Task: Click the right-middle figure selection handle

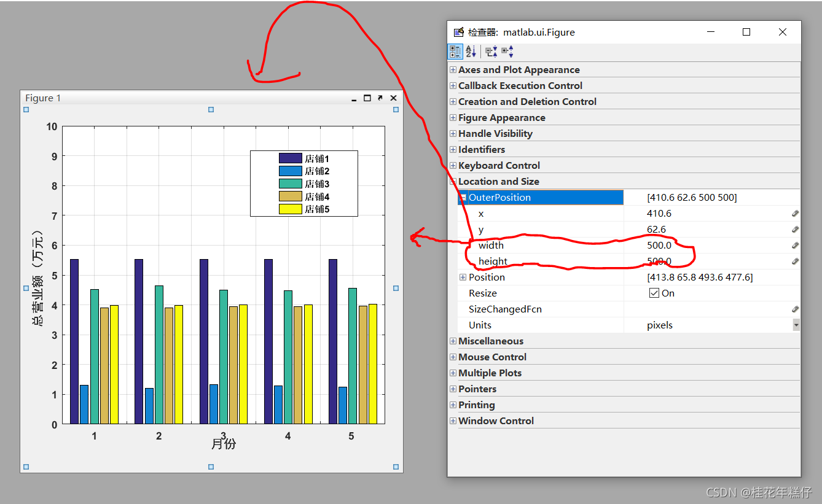Action: [x=396, y=288]
